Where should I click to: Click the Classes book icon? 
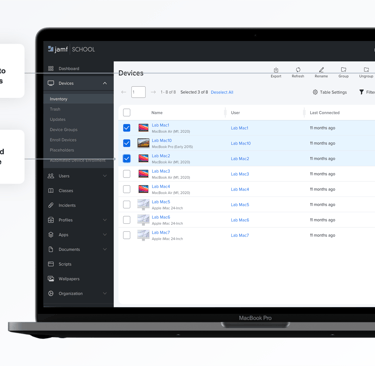click(51, 190)
